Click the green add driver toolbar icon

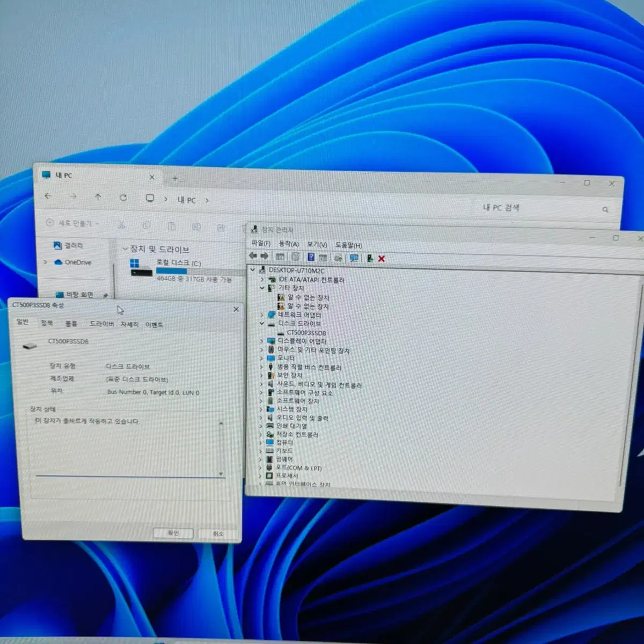click(x=370, y=258)
